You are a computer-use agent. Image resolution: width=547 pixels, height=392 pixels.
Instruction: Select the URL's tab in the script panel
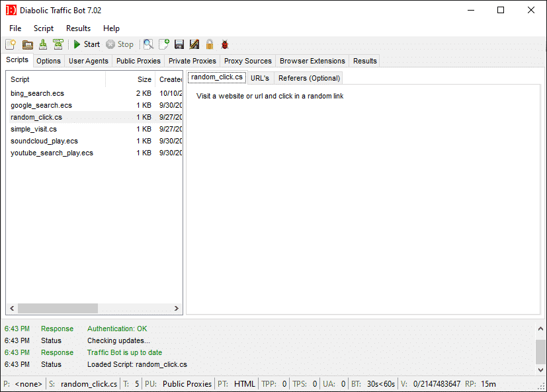pyautogui.click(x=259, y=77)
